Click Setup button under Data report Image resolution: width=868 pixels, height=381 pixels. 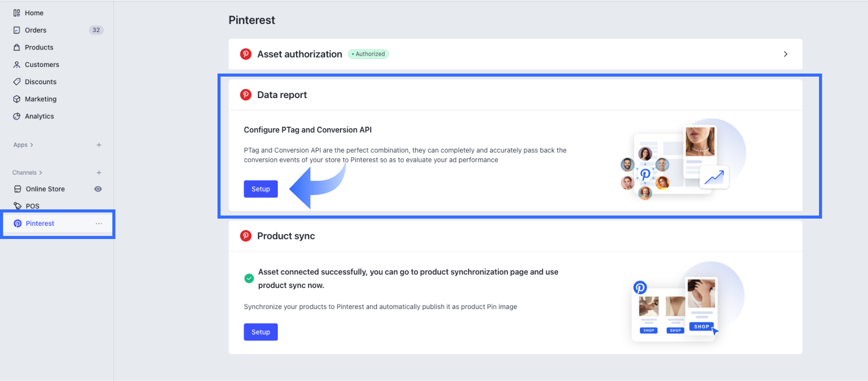pos(261,189)
